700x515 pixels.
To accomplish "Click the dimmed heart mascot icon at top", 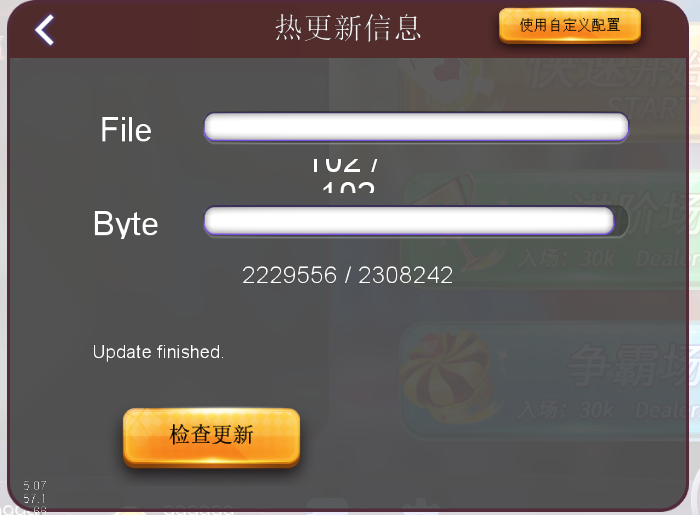I will tap(440, 80).
